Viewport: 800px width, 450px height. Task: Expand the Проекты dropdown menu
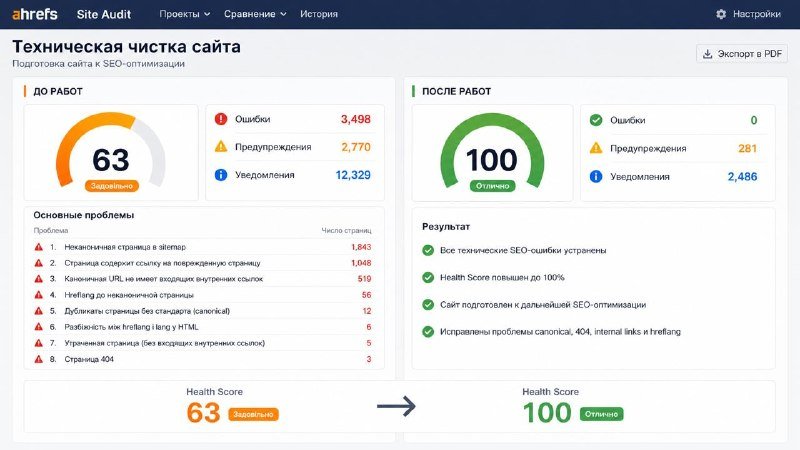[x=184, y=14]
